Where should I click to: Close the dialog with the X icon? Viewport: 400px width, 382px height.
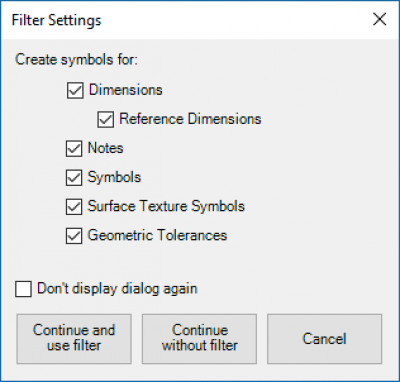[x=380, y=19]
